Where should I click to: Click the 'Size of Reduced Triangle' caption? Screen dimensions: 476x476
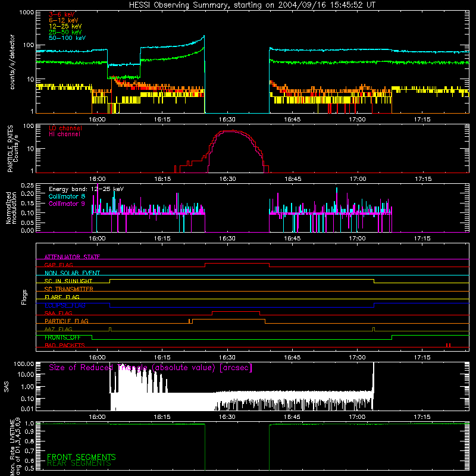[151, 368]
